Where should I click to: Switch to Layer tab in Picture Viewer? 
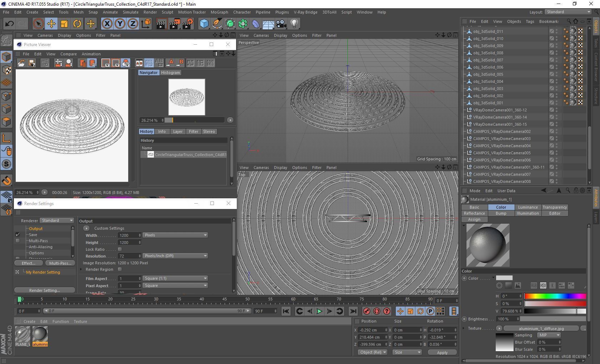[x=178, y=131]
